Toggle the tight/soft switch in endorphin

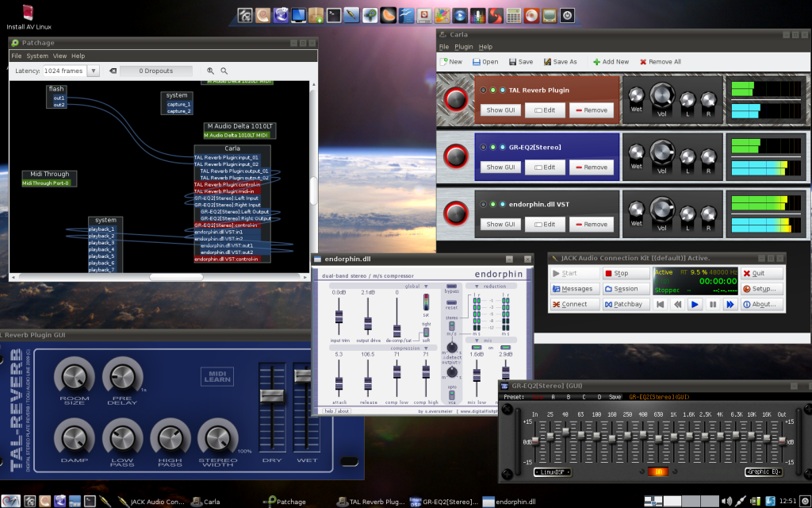[425, 333]
